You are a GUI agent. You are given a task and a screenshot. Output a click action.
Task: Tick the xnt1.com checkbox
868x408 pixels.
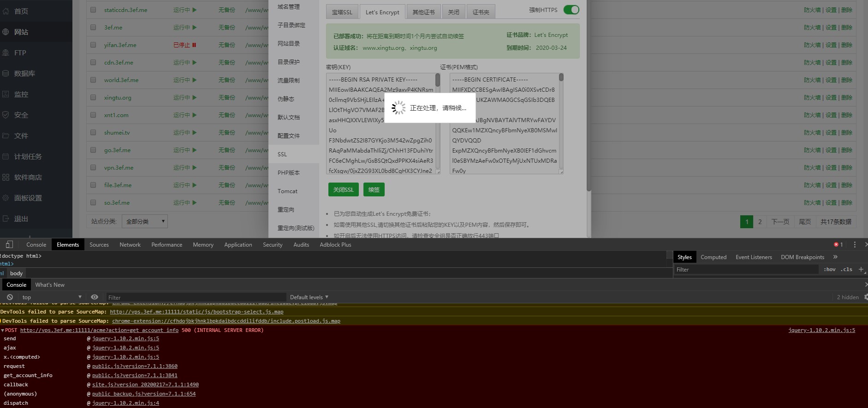(93, 115)
